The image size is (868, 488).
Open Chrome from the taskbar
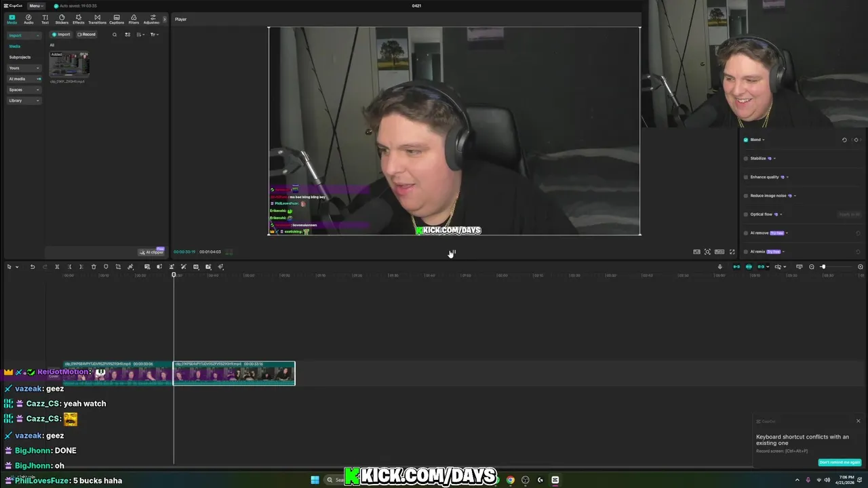point(511,480)
